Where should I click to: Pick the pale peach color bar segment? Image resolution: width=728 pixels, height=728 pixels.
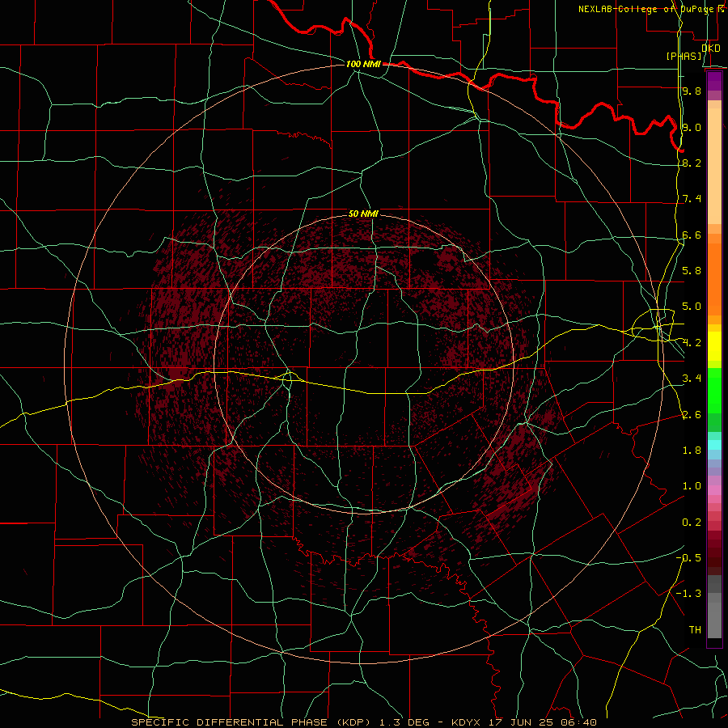714,167
